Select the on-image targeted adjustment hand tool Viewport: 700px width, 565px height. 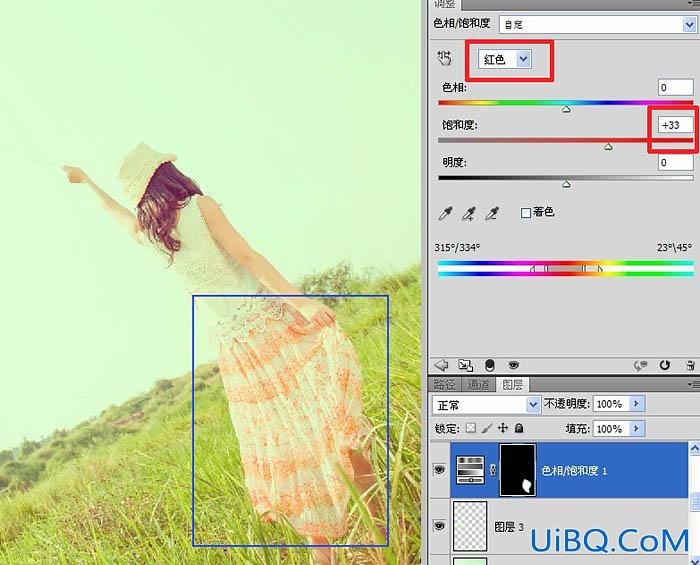coord(444,58)
